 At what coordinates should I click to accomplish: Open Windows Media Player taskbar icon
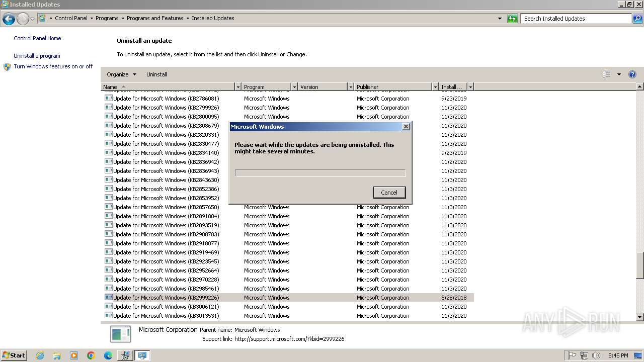click(74, 355)
